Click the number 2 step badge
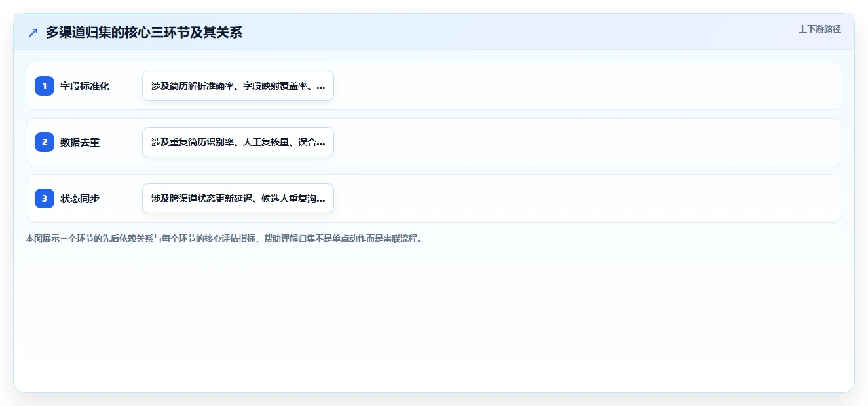 (x=45, y=142)
